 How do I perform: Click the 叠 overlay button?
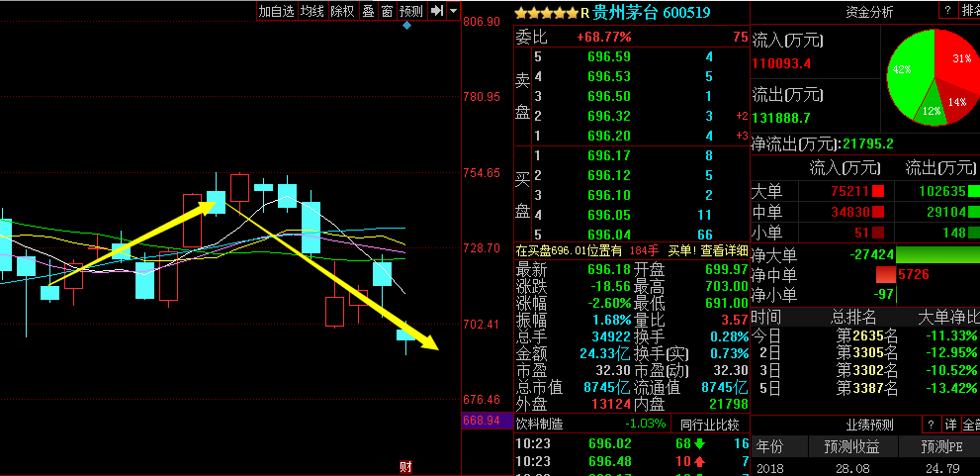coord(368,11)
